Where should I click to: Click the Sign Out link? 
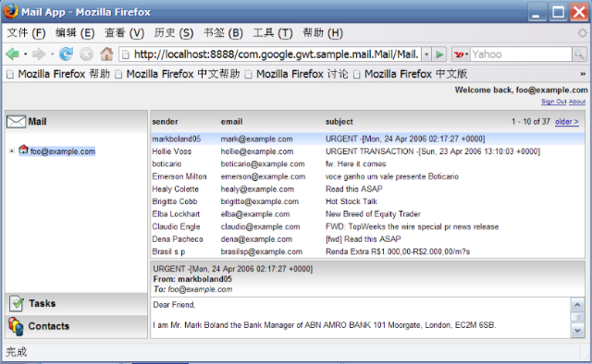(554, 102)
